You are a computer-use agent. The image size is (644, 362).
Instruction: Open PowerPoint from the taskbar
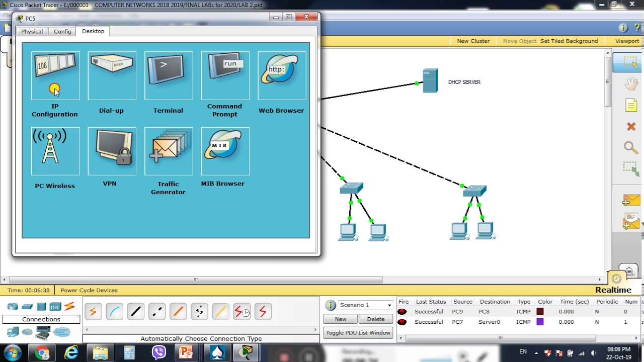point(186,352)
